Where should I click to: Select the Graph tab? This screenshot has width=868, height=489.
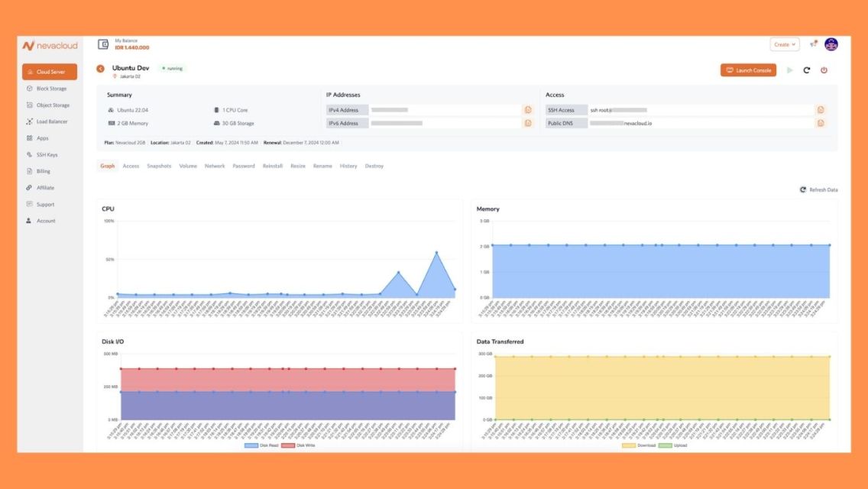click(108, 166)
